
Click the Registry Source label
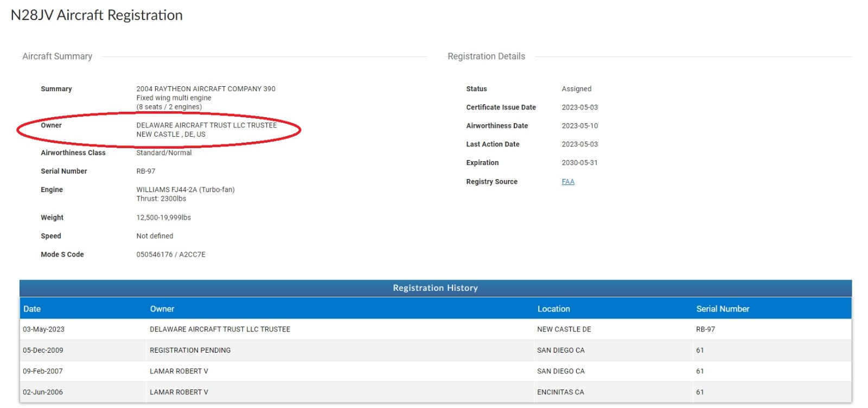pyautogui.click(x=492, y=182)
